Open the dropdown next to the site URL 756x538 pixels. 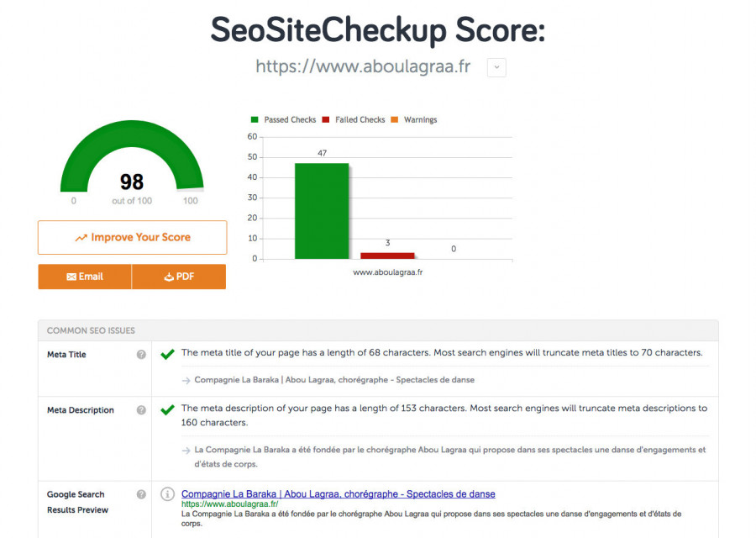(x=496, y=67)
